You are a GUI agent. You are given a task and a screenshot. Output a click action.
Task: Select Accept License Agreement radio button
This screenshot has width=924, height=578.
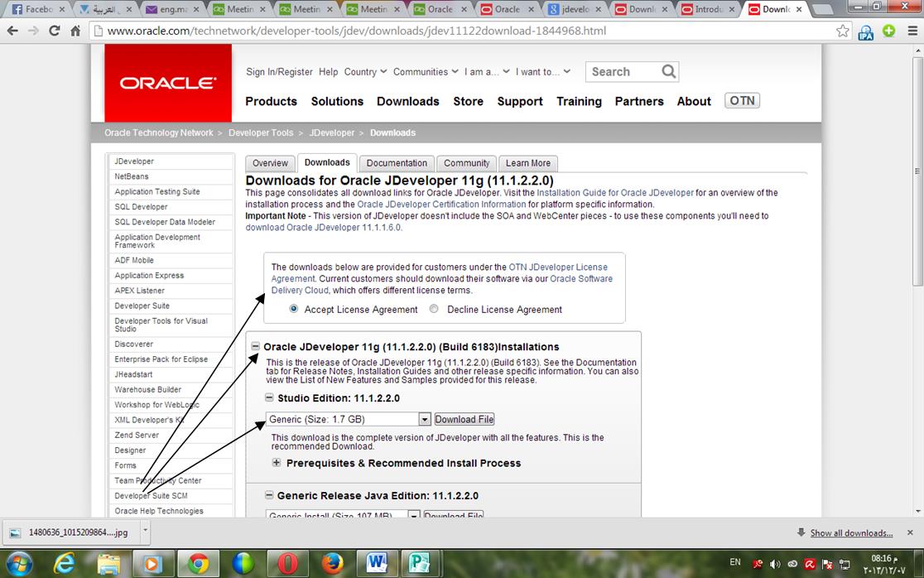coord(294,309)
